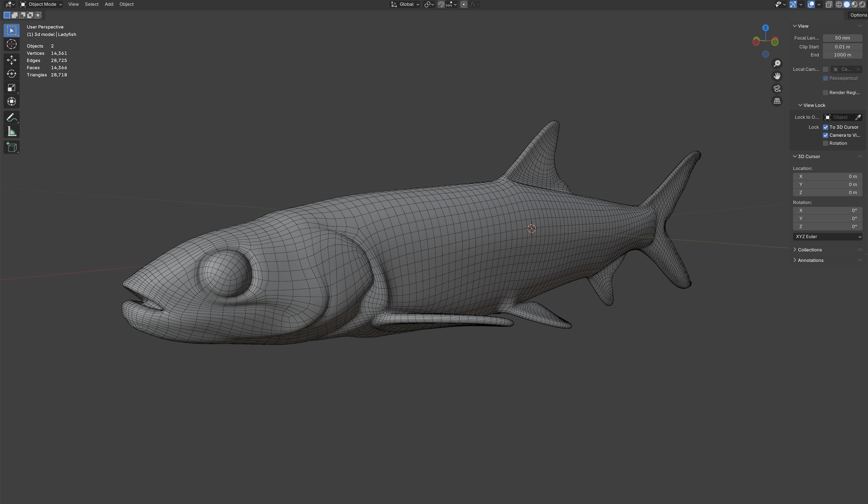Viewport: 868px width, 504px height.
Task: Open the Add menu
Action: 109,4
